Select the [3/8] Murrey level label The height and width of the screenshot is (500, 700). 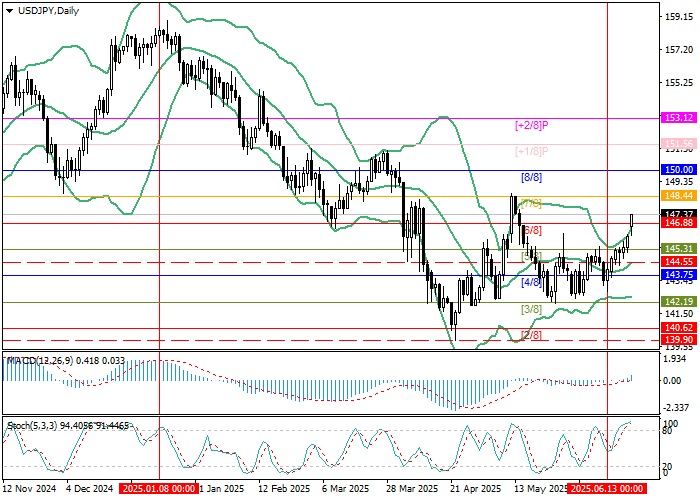click(531, 309)
